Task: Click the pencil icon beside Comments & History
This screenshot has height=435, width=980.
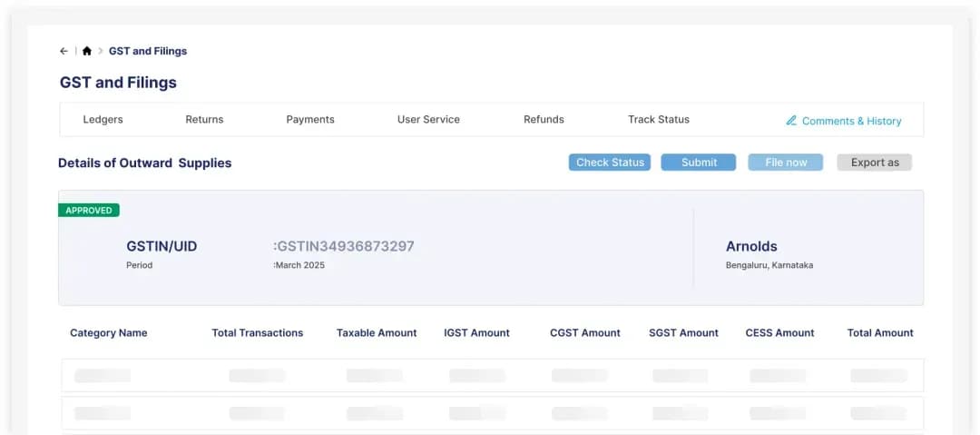Action: [791, 120]
